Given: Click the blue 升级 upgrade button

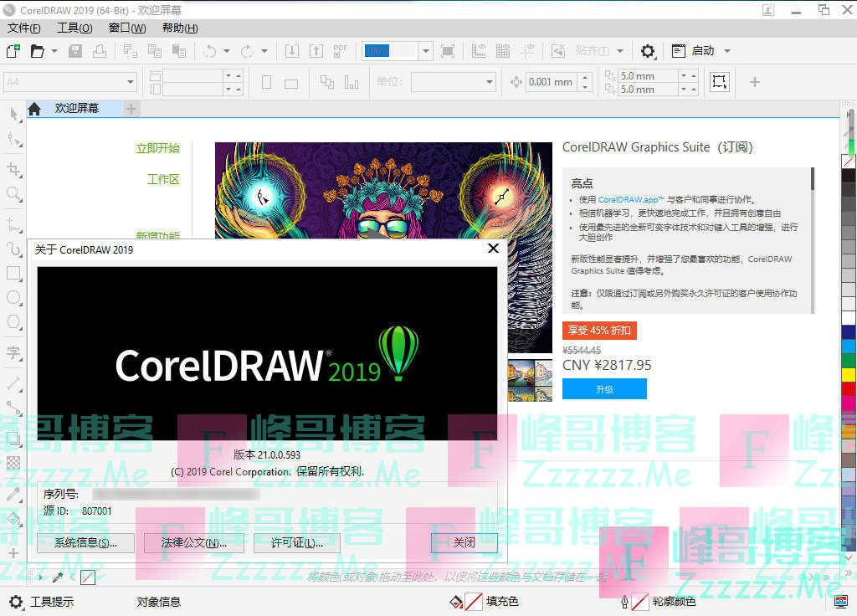Looking at the screenshot, I should [604, 389].
